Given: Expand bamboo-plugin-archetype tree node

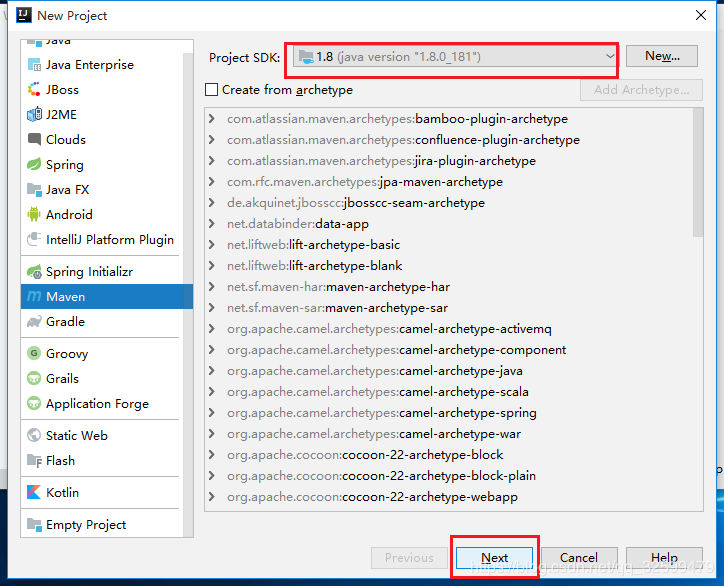Looking at the screenshot, I should [211, 119].
